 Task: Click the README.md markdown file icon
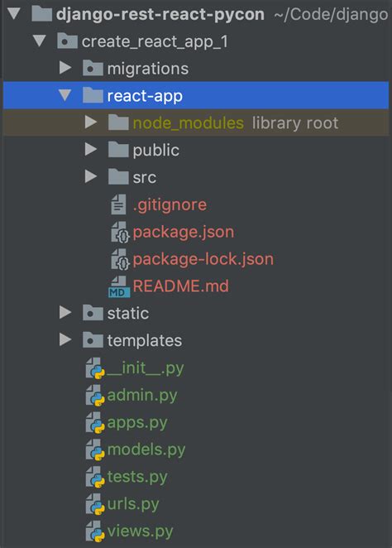[119, 286]
